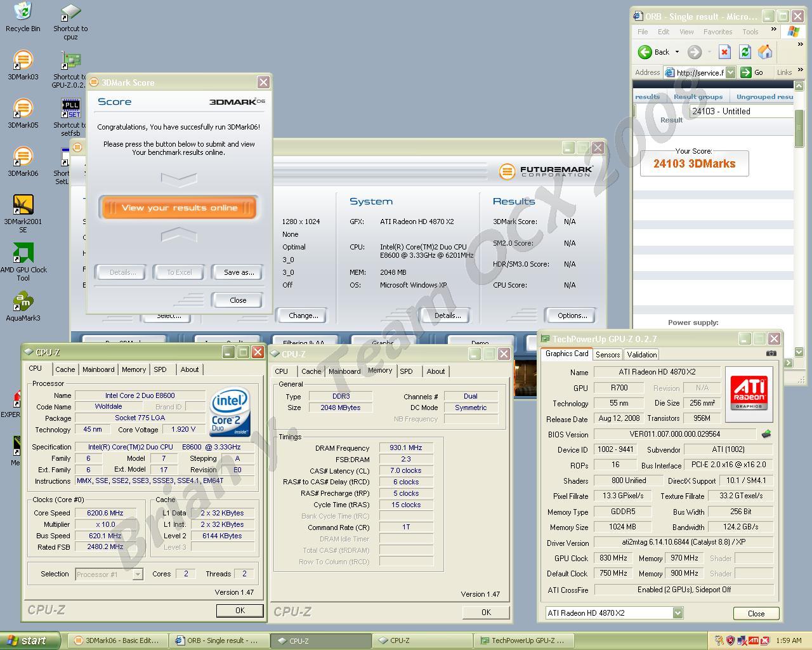This screenshot has width=812, height=650.
Task: Click View your results online button
Action: pyautogui.click(x=179, y=208)
